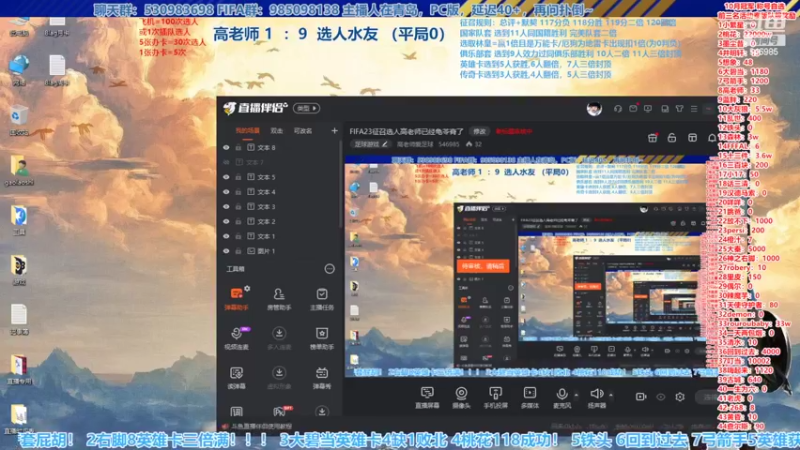800x450 pixels.
Task: Click the eye preview icon in bottom toolbar
Action: (661, 396)
